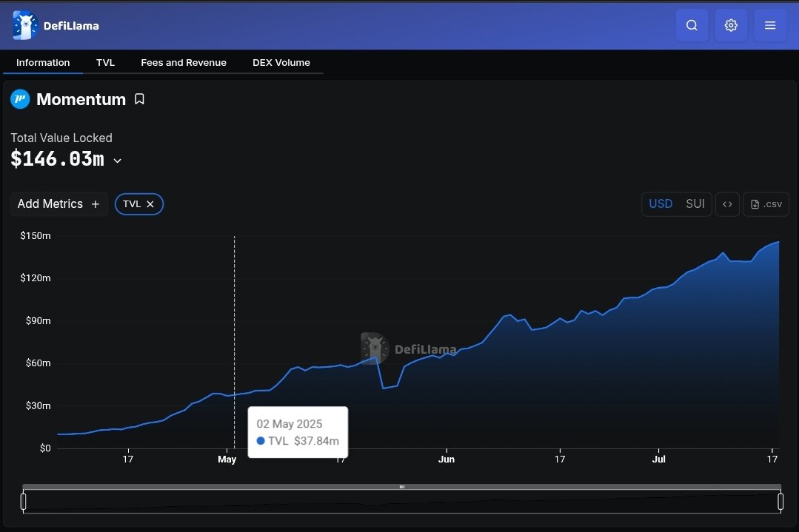Click the Jul x-axis label

pos(658,459)
